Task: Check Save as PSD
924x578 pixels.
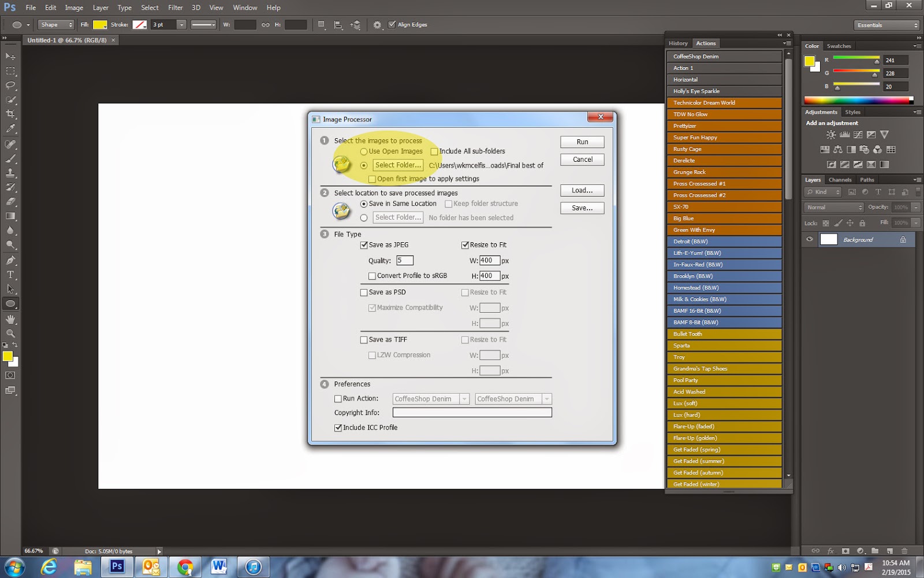Action: (x=364, y=292)
